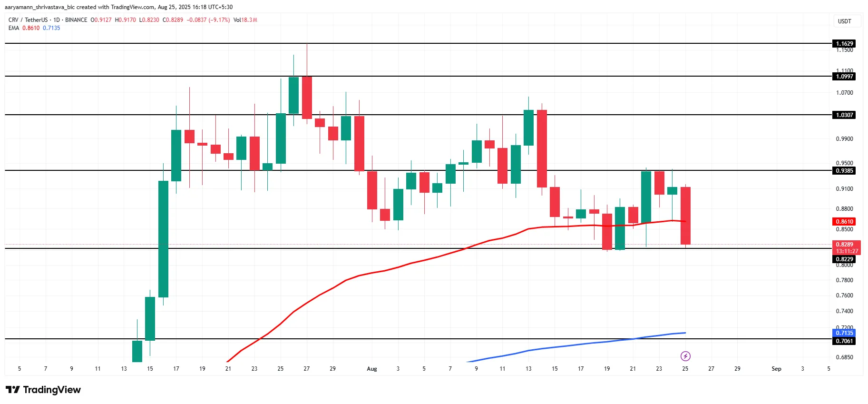The width and height of the screenshot is (868, 404).
Task: Click the BINANCE exchange label
Action: (x=76, y=20)
